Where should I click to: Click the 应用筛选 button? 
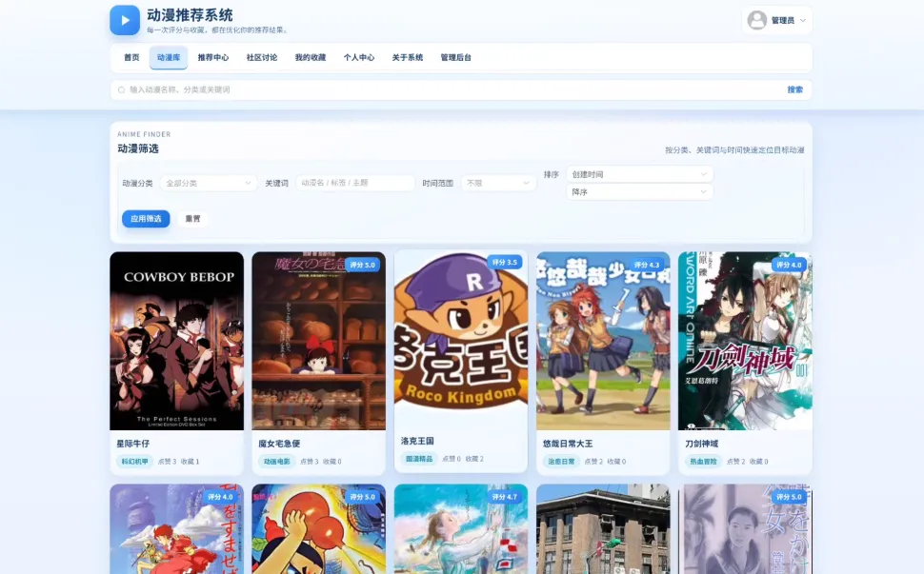tap(146, 219)
